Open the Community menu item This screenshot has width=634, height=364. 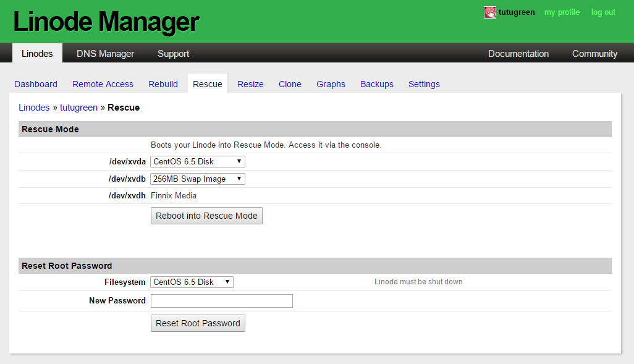[x=594, y=54]
